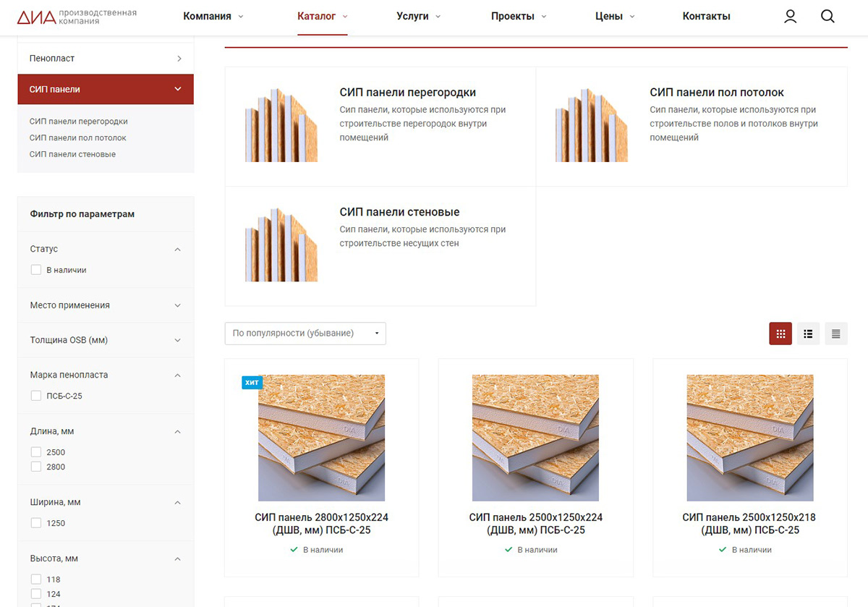Image resolution: width=868 pixels, height=607 pixels.
Task: Expand the 'Толщина OSB (мм)' filter
Action: coord(105,340)
